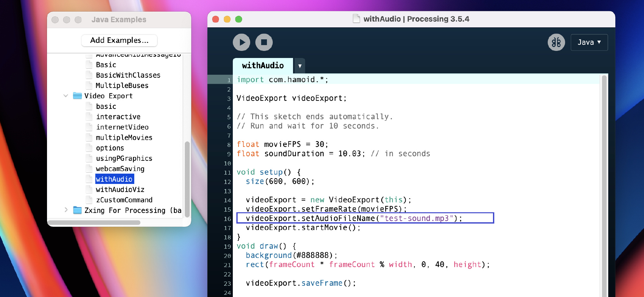Toggle the debugger butterfly icon

556,42
